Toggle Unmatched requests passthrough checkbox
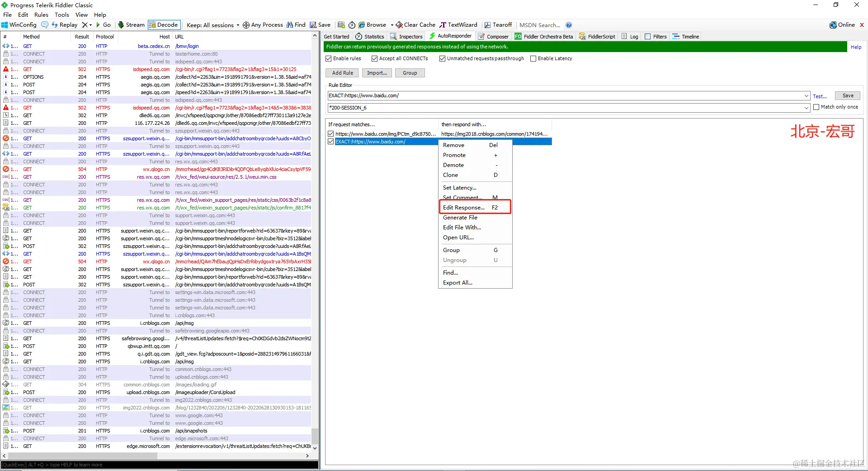Image resolution: width=868 pixels, height=471 pixels. click(x=443, y=58)
